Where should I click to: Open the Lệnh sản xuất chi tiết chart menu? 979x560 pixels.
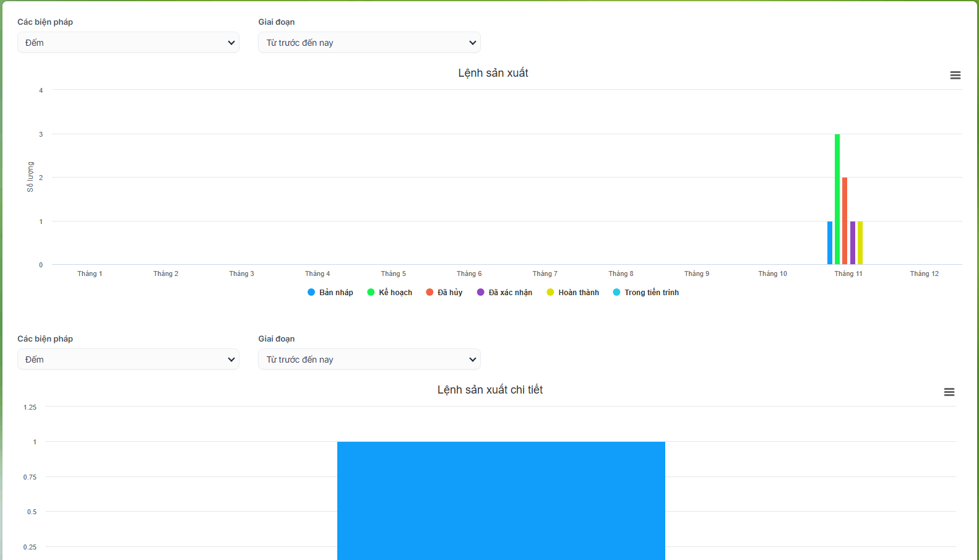(x=949, y=392)
